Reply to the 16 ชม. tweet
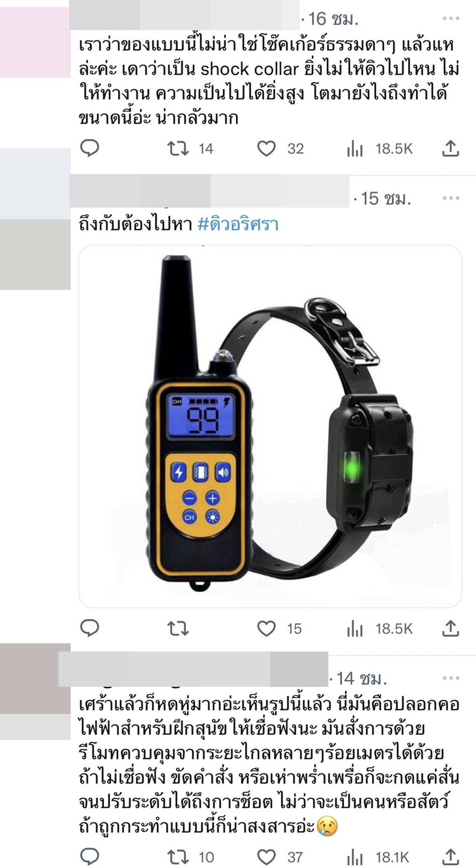476x868 pixels. pyautogui.click(x=90, y=148)
